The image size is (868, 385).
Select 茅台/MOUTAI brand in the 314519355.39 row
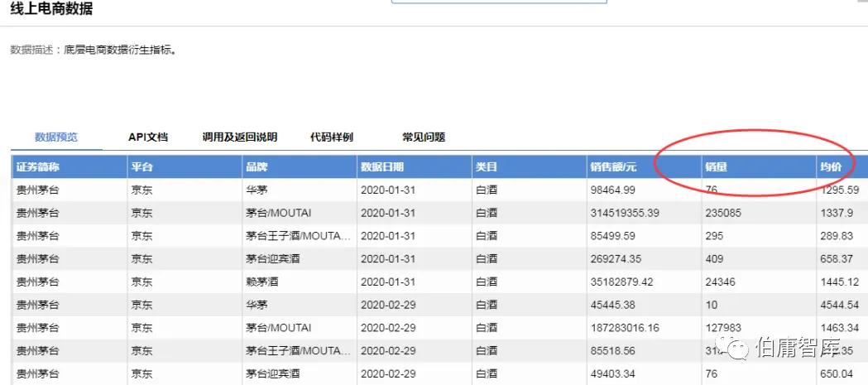(279, 213)
